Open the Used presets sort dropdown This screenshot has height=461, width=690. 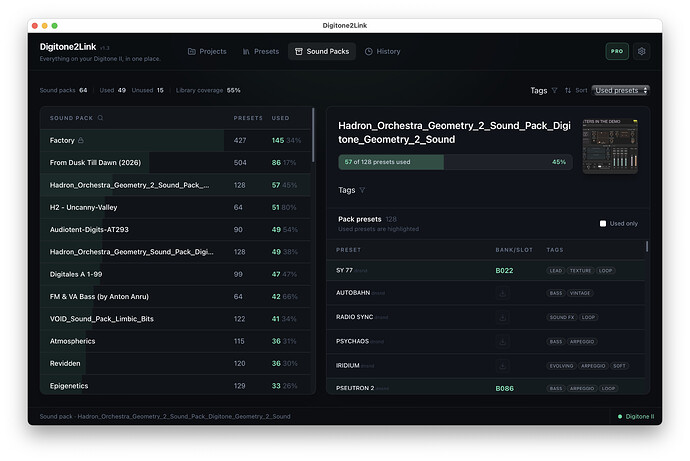coord(620,90)
